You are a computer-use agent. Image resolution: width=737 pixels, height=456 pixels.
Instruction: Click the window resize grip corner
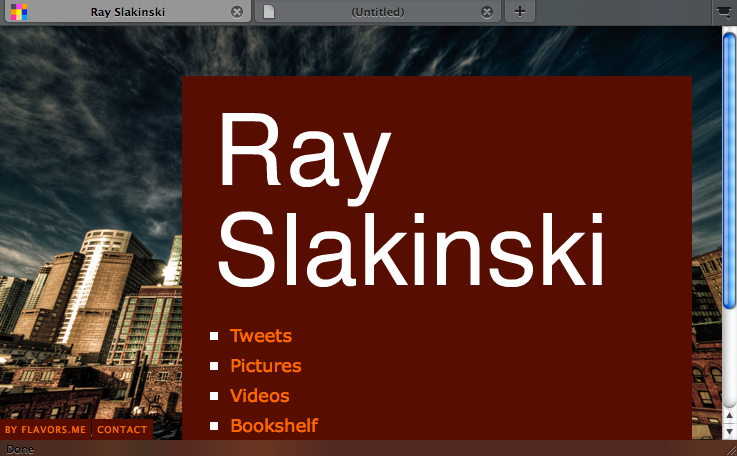[731, 450]
